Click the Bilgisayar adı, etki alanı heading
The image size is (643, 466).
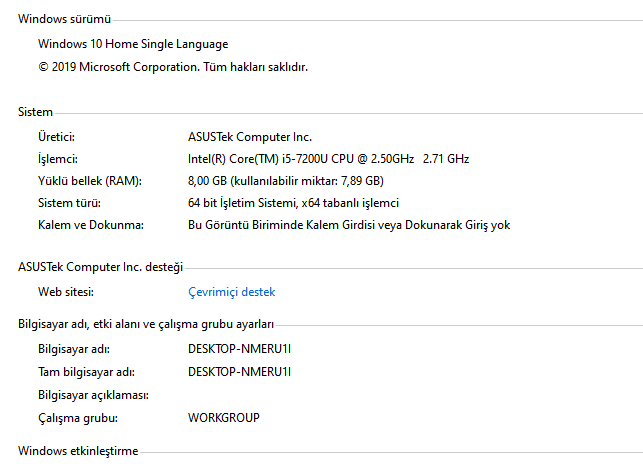coord(146,324)
